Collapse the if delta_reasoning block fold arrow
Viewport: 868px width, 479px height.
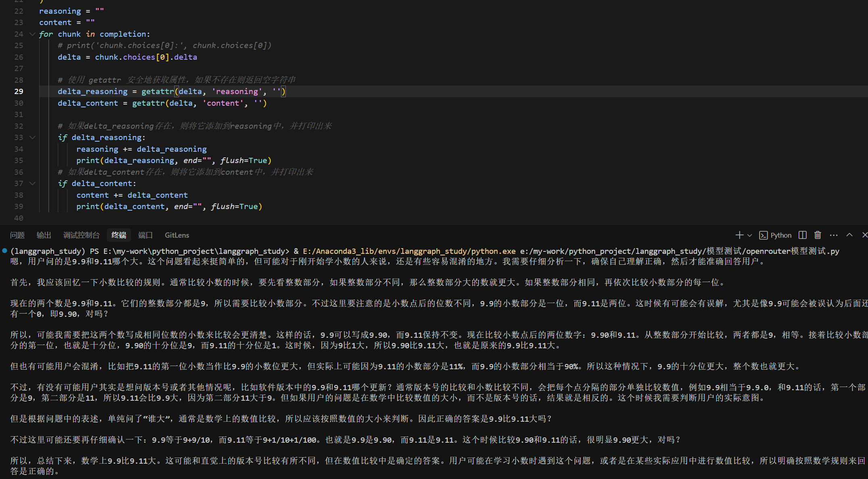[x=32, y=138]
